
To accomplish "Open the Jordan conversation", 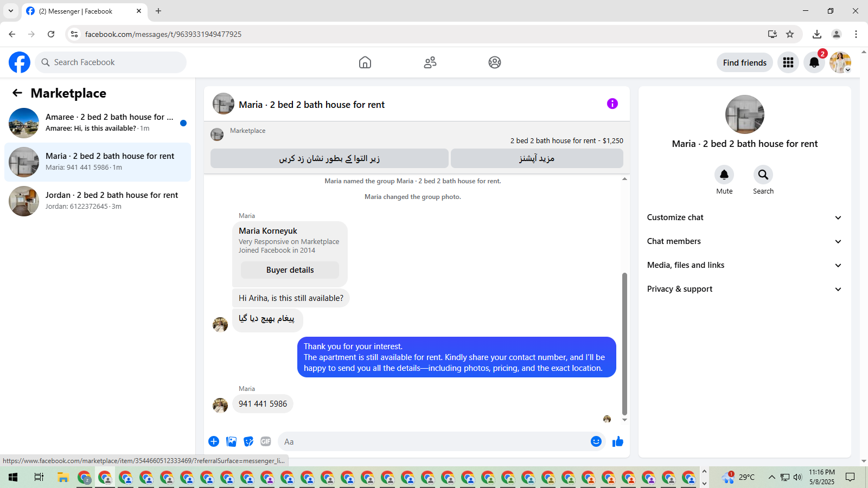I will pyautogui.click(x=98, y=201).
